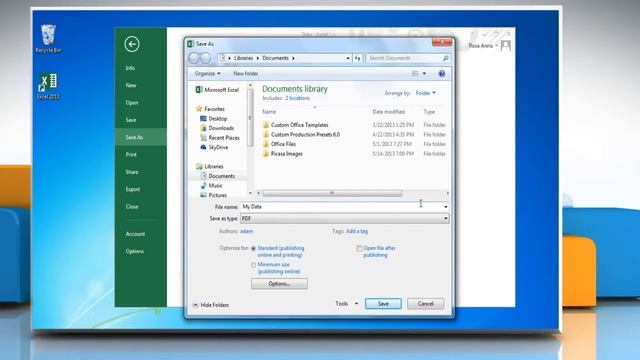Click the horizontal scrollbar in file list

(332, 193)
